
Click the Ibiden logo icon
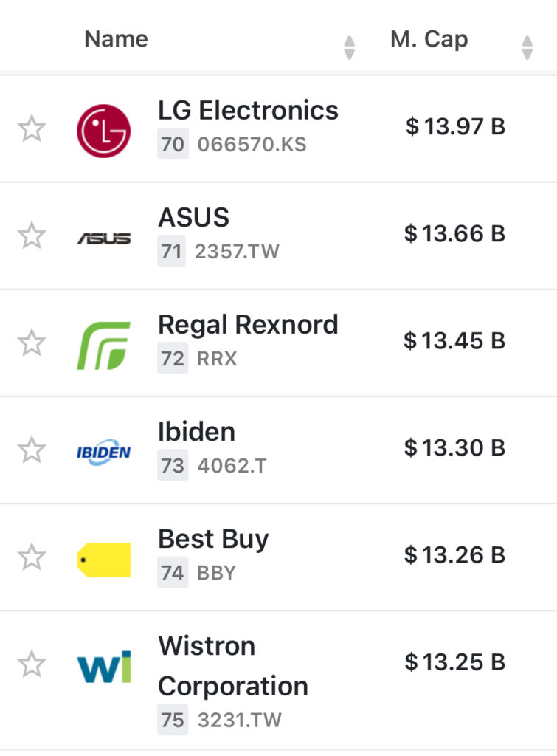click(x=103, y=452)
